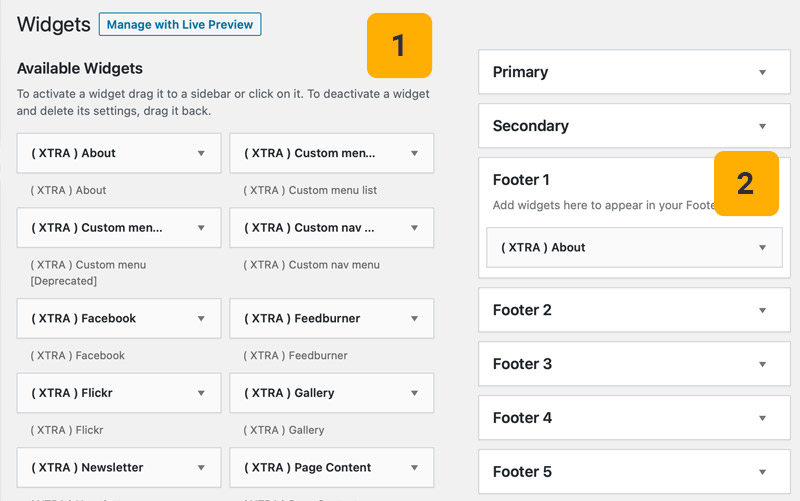The height and width of the screenshot is (501, 800).
Task: Expand the Secondary sidebar panel
Action: [x=762, y=126]
